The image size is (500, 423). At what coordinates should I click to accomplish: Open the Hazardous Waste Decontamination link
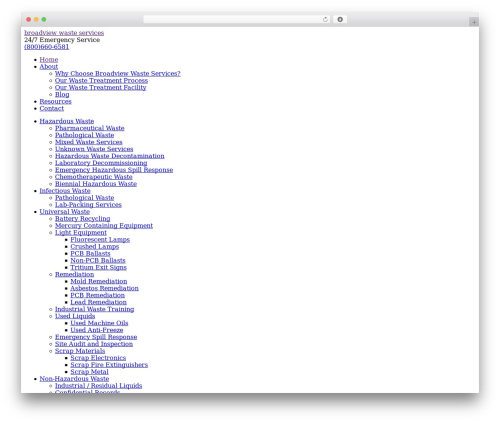[110, 156]
